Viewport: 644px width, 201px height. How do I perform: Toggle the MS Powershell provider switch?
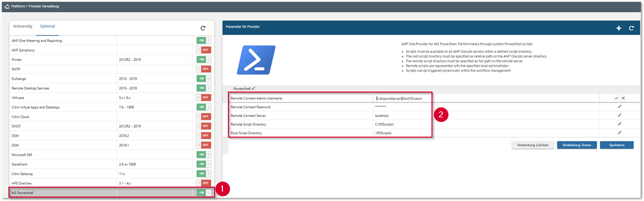coord(204,193)
